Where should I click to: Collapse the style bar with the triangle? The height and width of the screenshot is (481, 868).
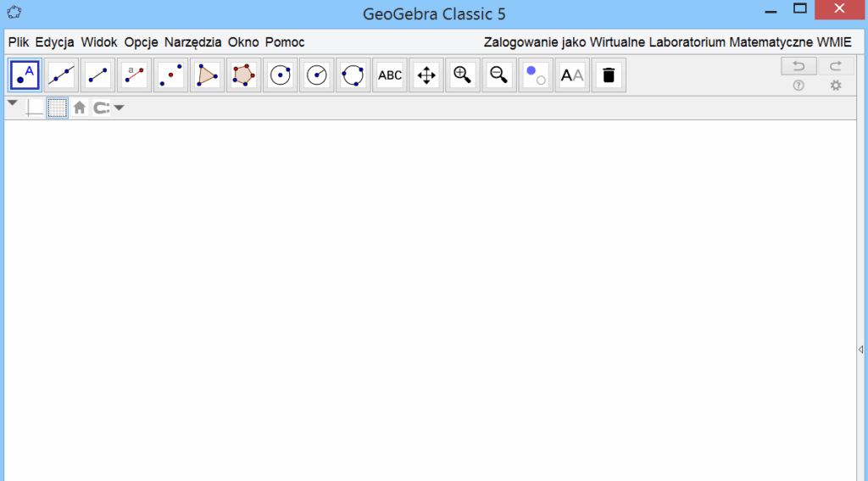pyautogui.click(x=12, y=103)
